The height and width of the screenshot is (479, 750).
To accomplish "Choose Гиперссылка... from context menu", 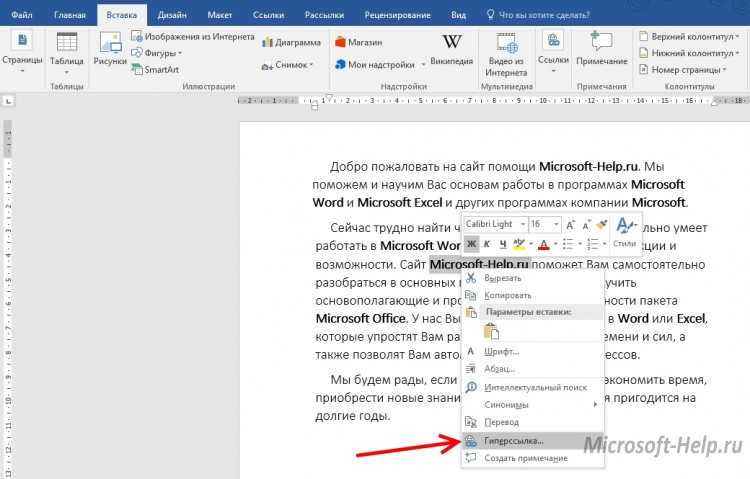I will 533,441.
